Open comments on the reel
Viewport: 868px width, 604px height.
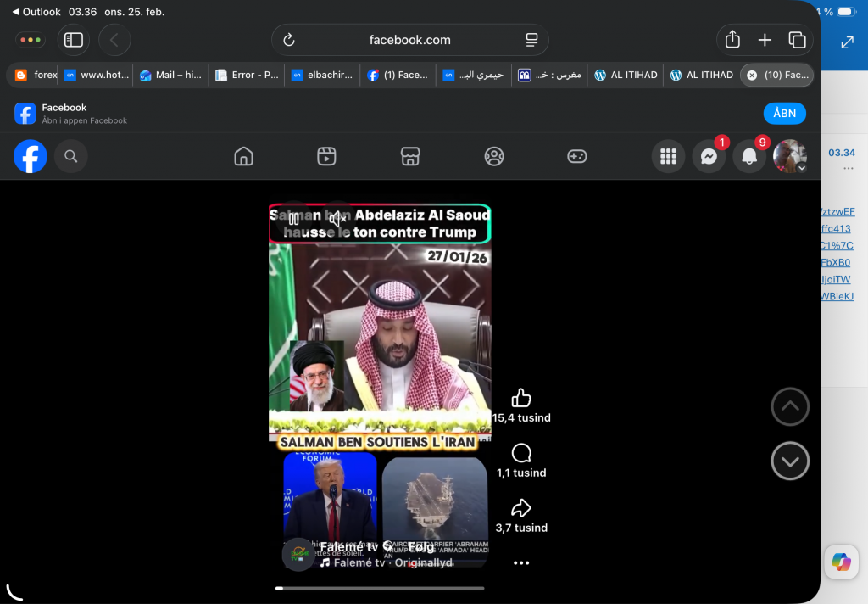coord(521,453)
